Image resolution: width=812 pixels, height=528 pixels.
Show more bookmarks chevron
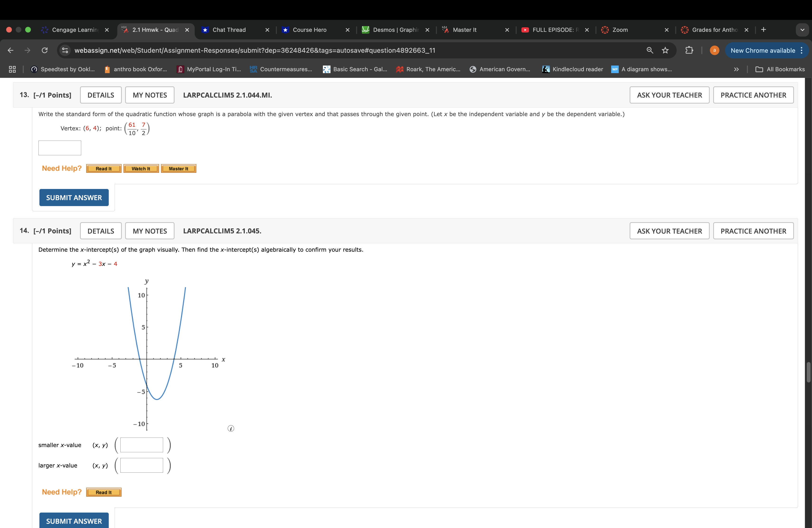tap(736, 69)
